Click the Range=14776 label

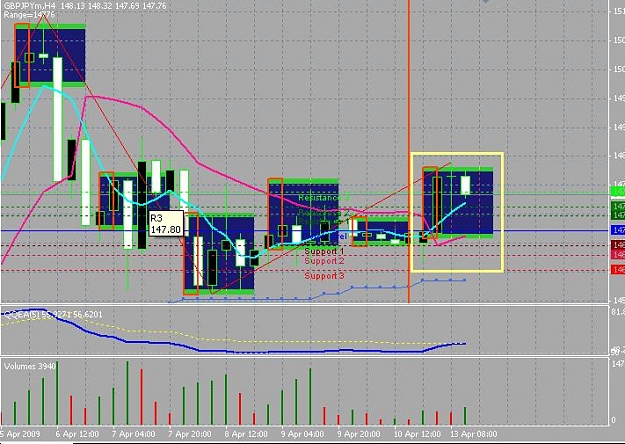(x=29, y=14)
